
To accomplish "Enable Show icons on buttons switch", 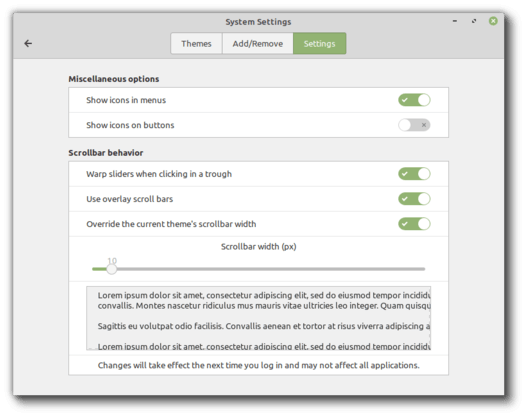I will pyautogui.click(x=414, y=125).
